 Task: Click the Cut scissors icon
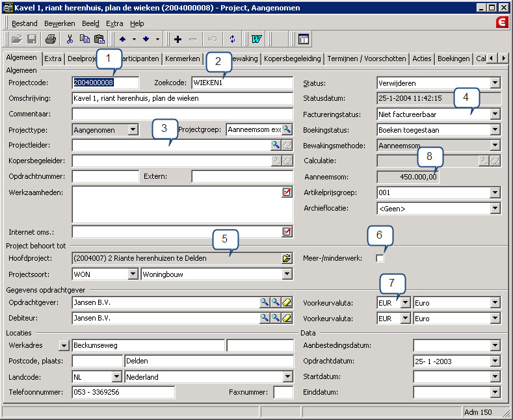[70, 39]
